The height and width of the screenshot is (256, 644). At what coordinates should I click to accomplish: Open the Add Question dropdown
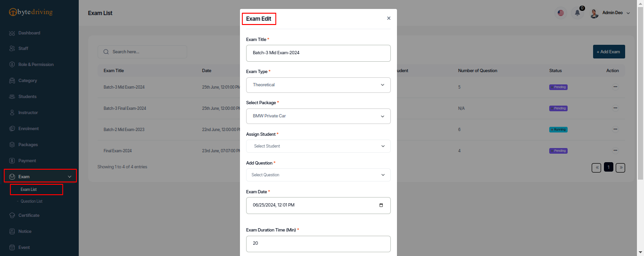(x=318, y=175)
